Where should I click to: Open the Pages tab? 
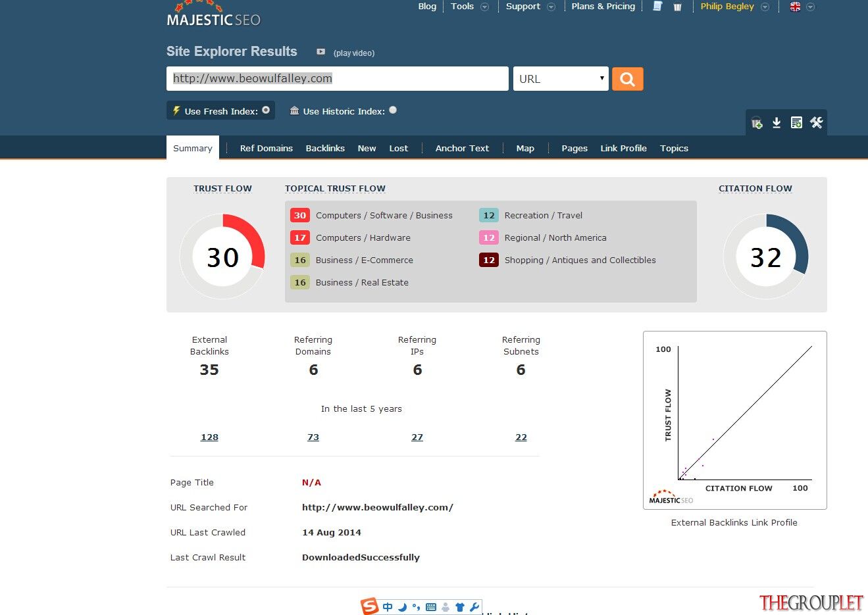point(574,148)
